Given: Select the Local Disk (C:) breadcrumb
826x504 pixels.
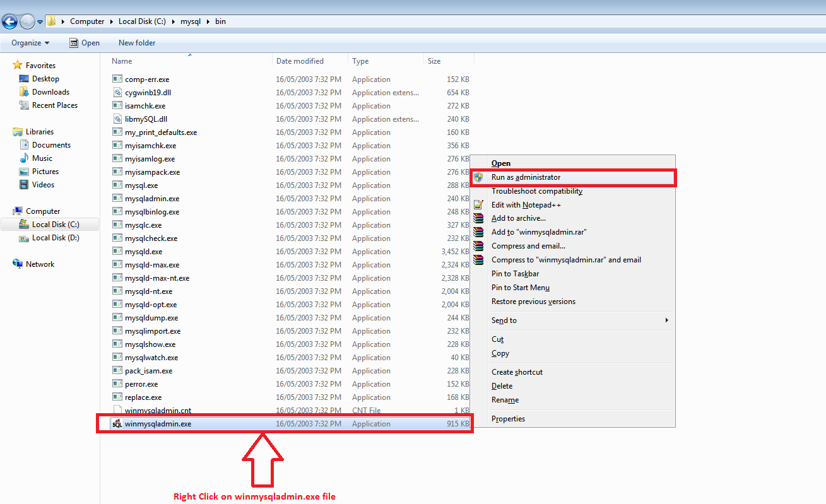Looking at the screenshot, I should [x=143, y=21].
